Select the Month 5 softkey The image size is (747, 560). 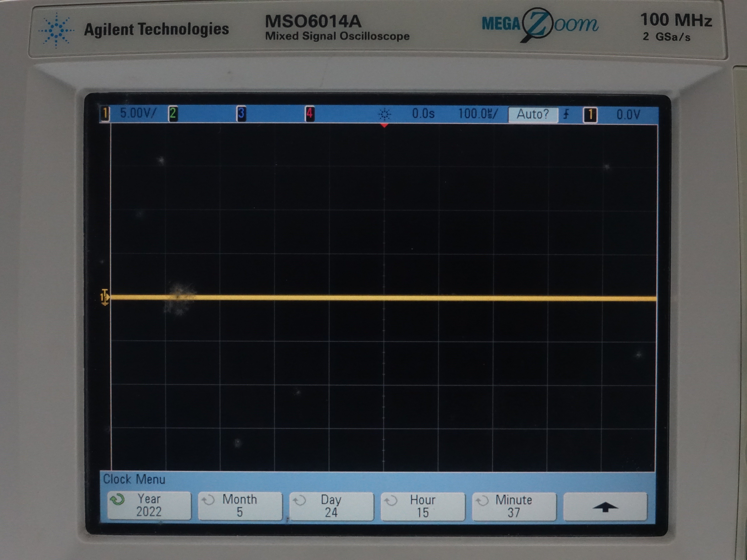(240, 506)
